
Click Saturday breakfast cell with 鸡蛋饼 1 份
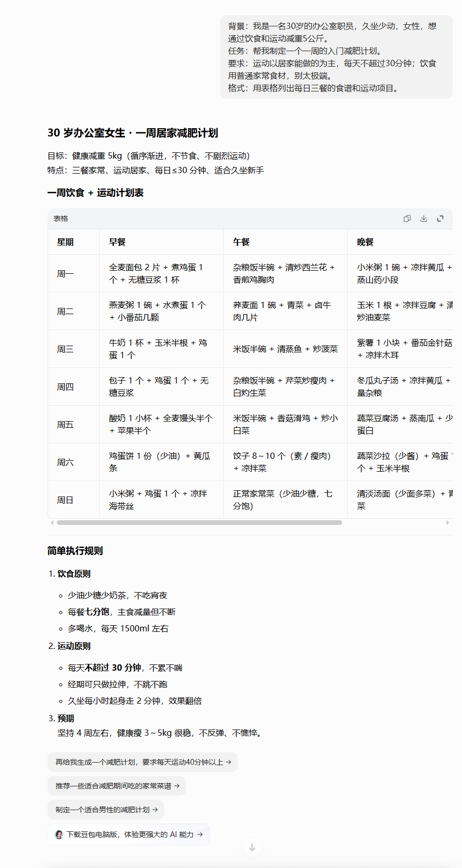tap(161, 462)
